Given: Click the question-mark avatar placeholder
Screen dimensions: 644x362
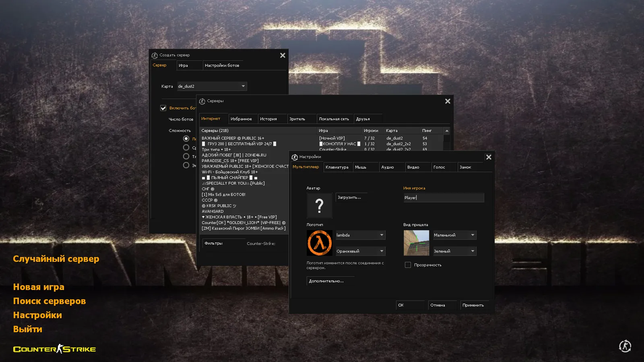Looking at the screenshot, I should pyautogui.click(x=319, y=206).
